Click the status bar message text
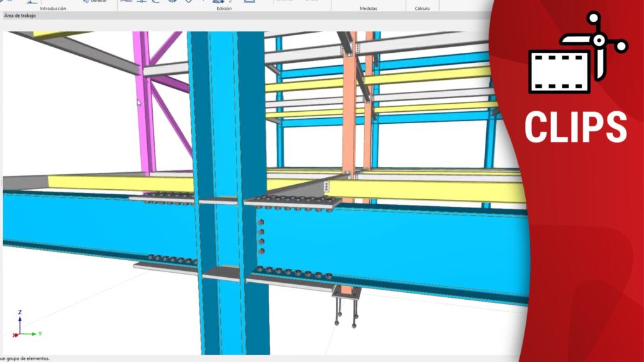Screen dimensions: 644x362 click(x=25, y=358)
